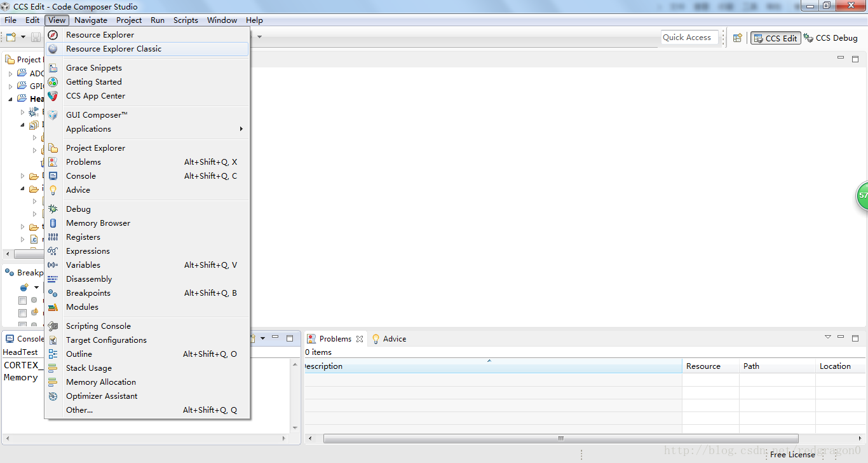This screenshot has height=463, width=868.
Task: Open the Edit menu
Action: (x=32, y=20)
